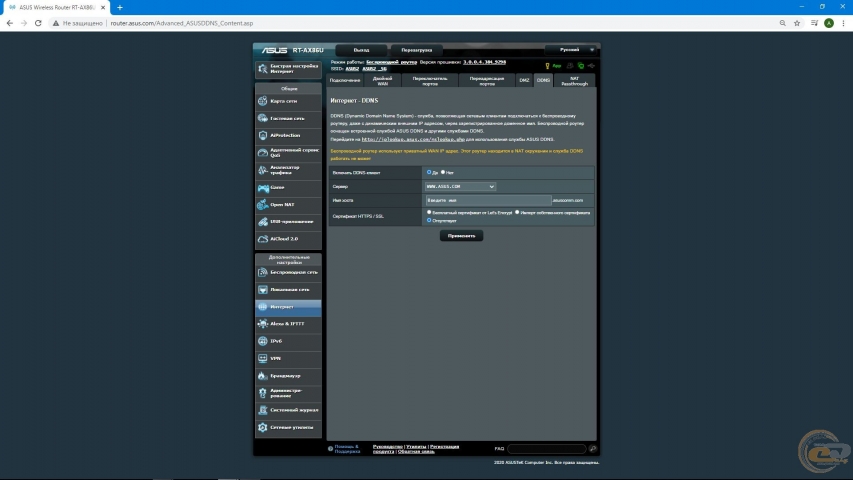Click the browser reload button

(38, 23)
